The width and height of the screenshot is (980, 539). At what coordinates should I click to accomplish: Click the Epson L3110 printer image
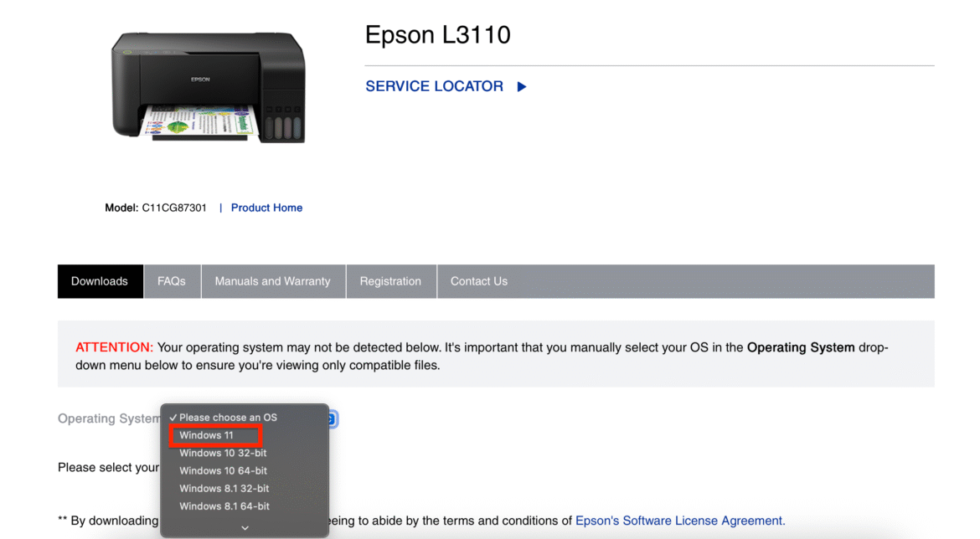[x=208, y=88]
